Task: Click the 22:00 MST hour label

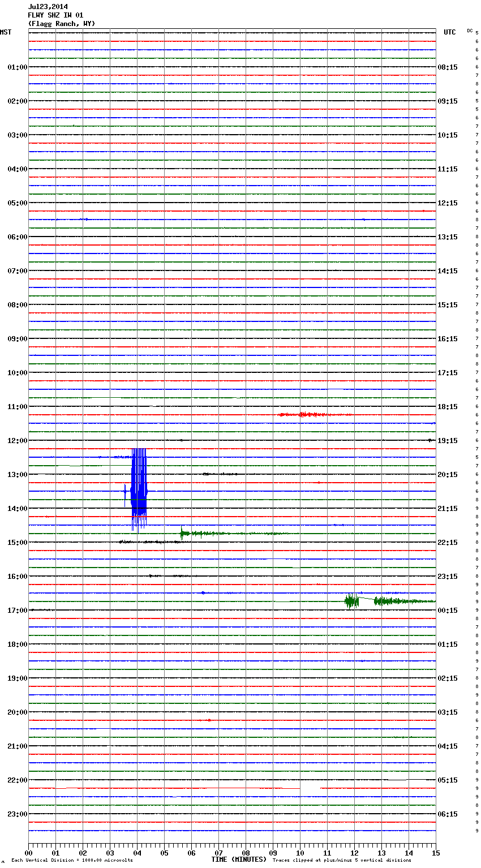Action: pos(18,780)
